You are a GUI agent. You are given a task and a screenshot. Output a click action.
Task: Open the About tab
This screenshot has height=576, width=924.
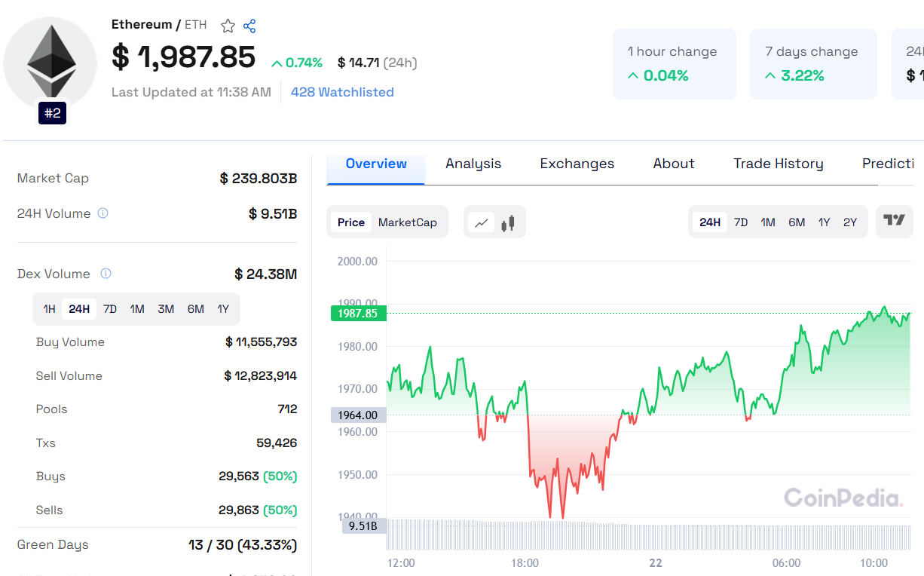pos(674,164)
